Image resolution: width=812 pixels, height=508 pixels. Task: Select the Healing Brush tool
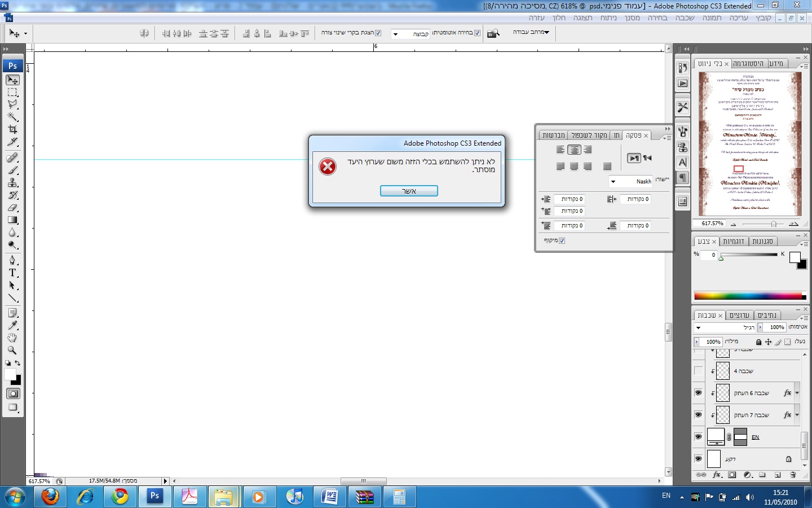point(12,157)
